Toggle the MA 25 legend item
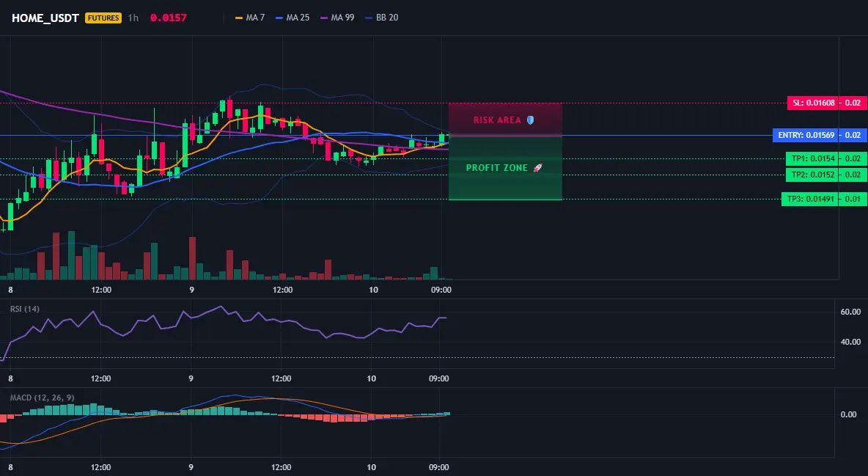The image size is (868, 476). 293,18
